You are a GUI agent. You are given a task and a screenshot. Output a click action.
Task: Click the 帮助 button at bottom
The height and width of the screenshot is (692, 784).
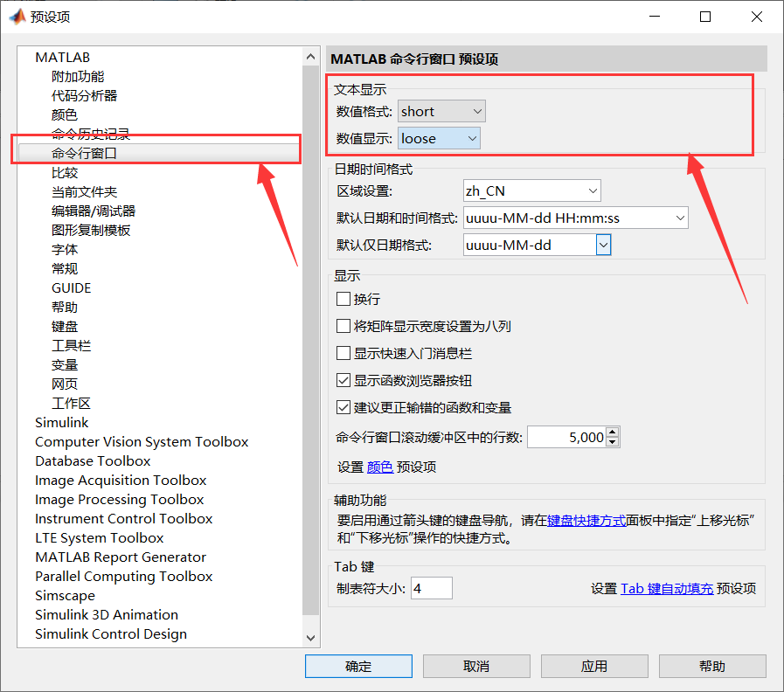pyautogui.click(x=712, y=666)
